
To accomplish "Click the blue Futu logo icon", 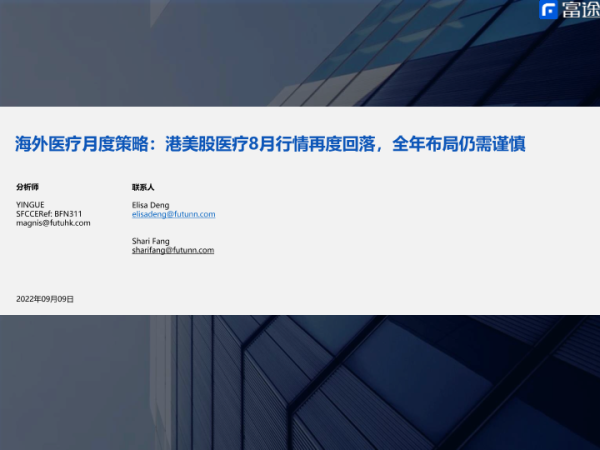I will pyautogui.click(x=548, y=11).
